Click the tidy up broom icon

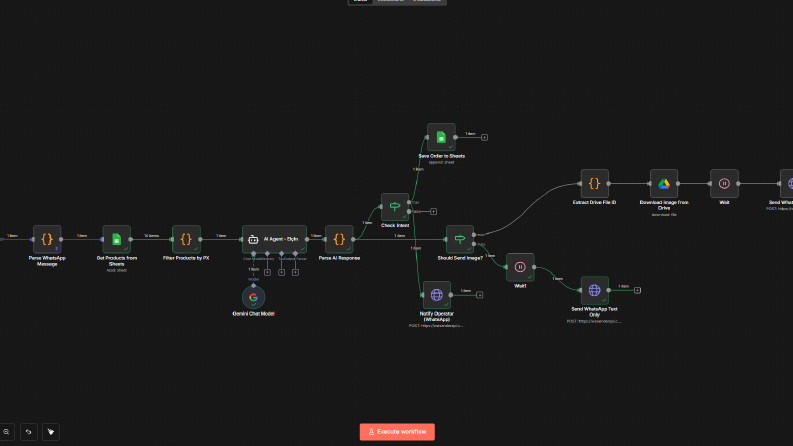pyautogui.click(x=51, y=432)
